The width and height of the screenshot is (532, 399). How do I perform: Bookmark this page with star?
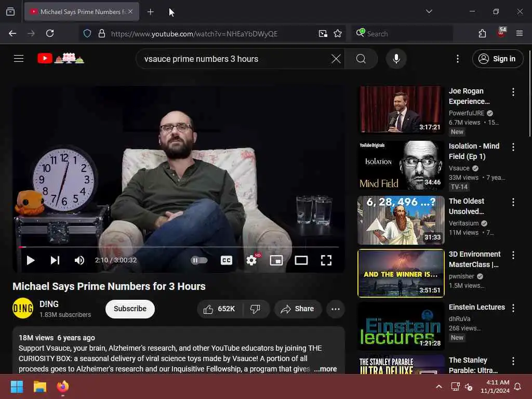coord(338,33)
